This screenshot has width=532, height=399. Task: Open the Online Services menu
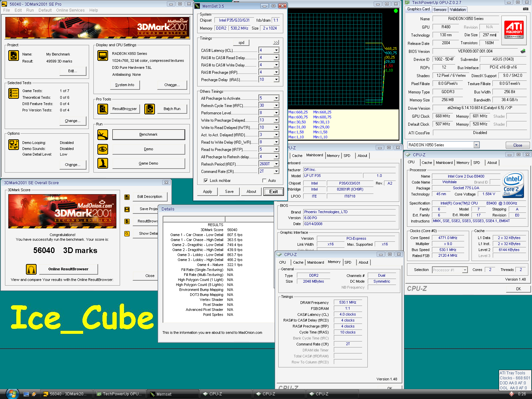pos(70,10)
